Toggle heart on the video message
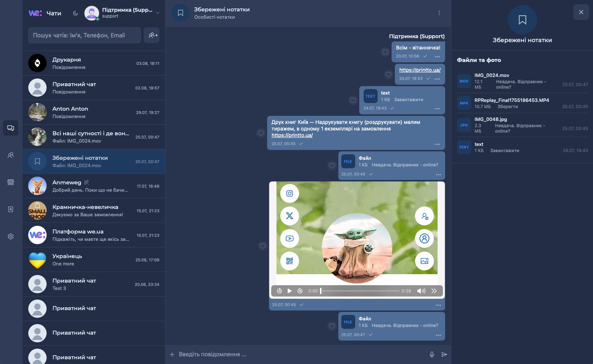 263,246
